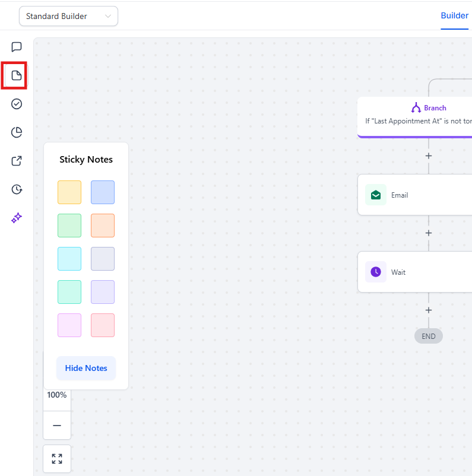Open the Standard Builder dropdown
The image size is (472, 476).
pos(68,16)
